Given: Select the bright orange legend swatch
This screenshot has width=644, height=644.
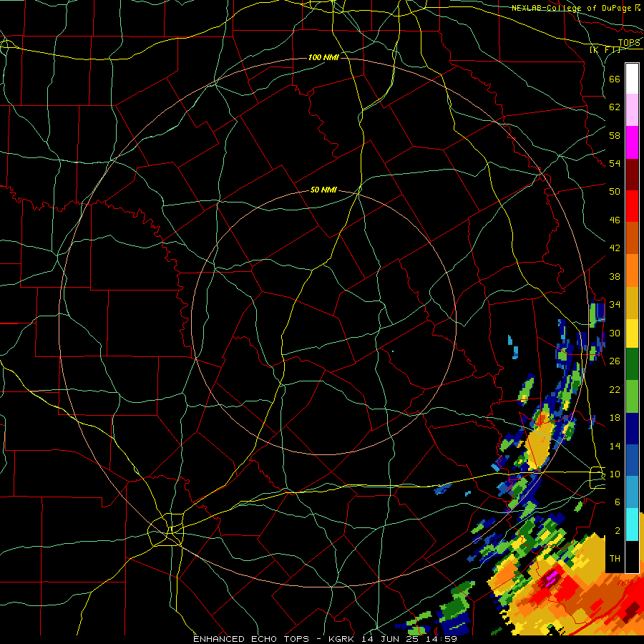Looking at the screenshot, I should [x=632, y=270].
